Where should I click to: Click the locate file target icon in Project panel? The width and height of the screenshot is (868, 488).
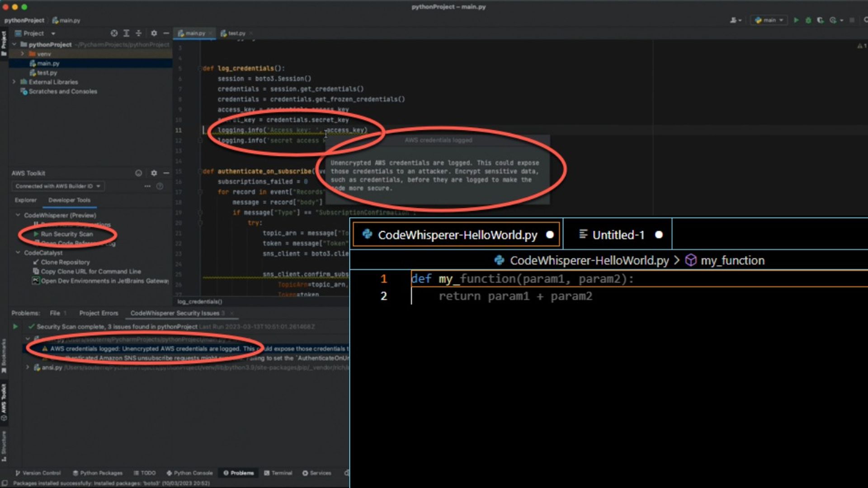tap(114, 33)
